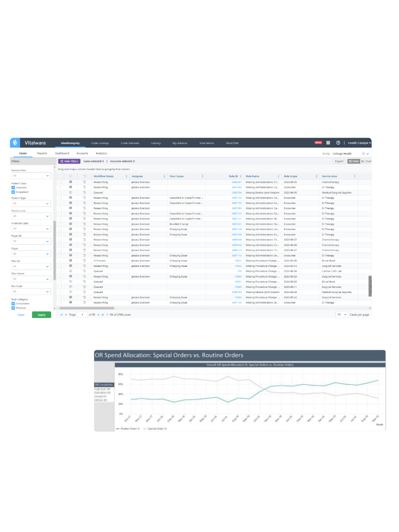Switch to Code Lookup tab
The width and height of the screenshot is (399, 532).
click(100, 143)
